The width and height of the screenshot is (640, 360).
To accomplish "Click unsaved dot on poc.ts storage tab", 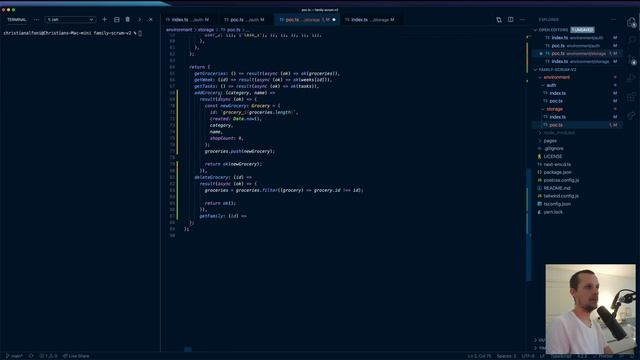I will (x=334, y=20).
